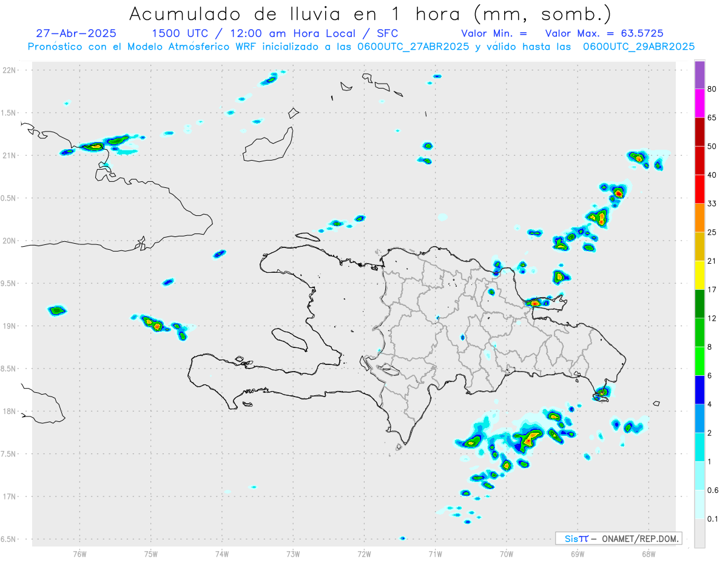The height and width of the screenshot is (562, 728).
Task: Click the legend value 12
Action: pos(712,318)
